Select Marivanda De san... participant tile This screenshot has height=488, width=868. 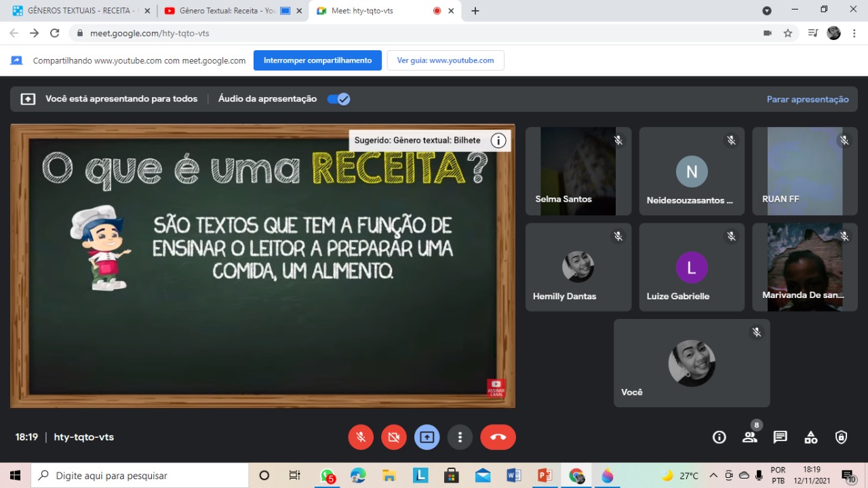click(805, 267)
